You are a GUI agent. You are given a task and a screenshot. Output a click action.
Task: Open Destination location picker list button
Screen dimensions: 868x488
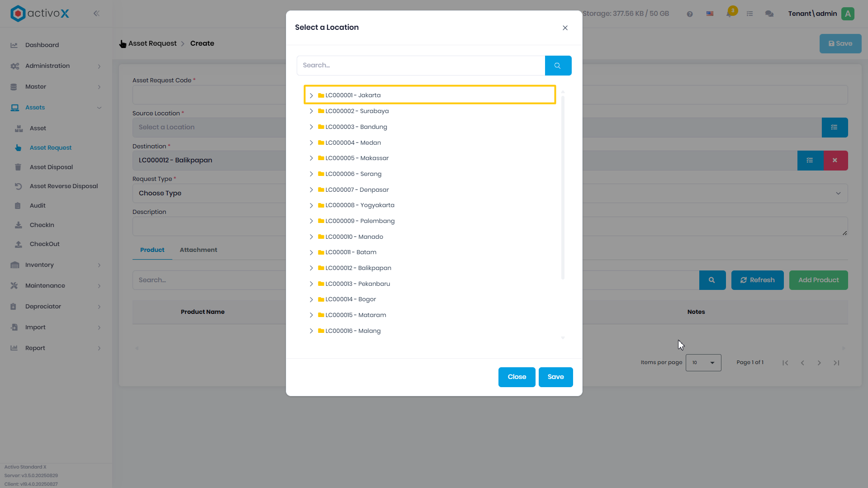coord(810,161)
